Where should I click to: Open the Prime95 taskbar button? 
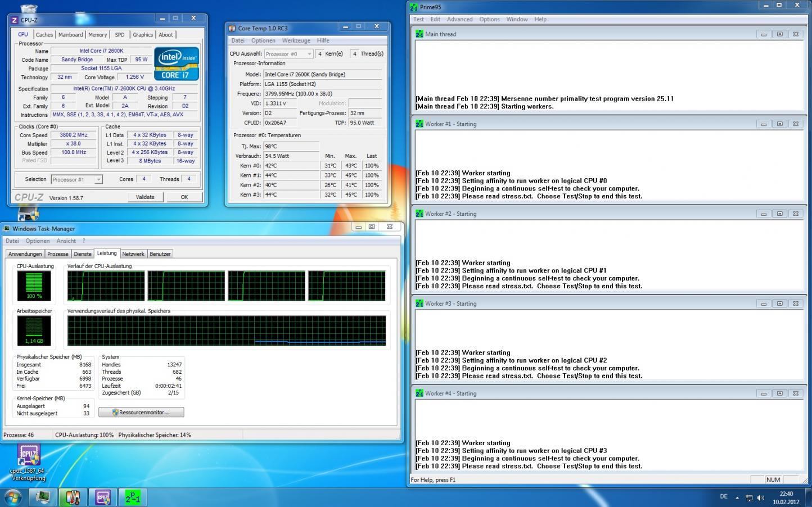pyautogui.click(x=133, y=497)
